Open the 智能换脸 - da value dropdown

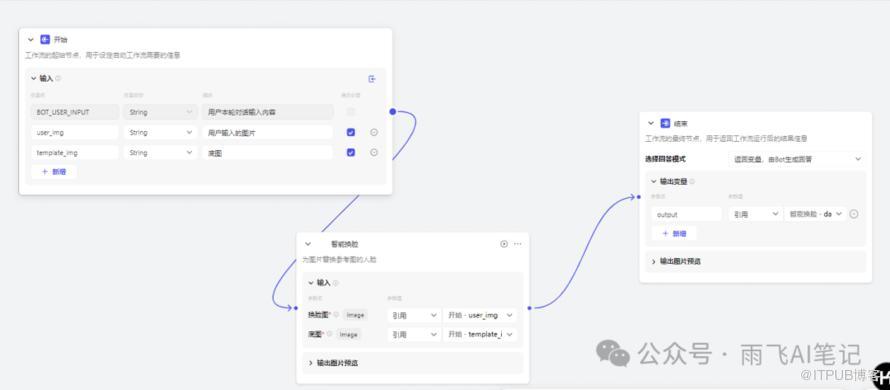(815, 215)
